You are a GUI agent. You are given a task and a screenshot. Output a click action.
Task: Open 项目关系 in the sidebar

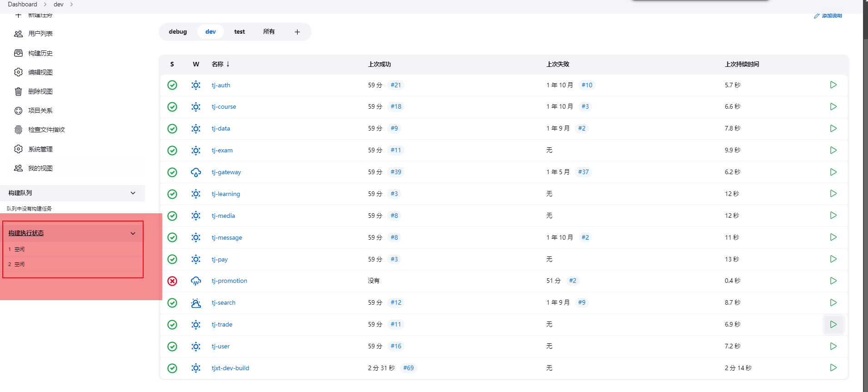[x=40, y=111]
